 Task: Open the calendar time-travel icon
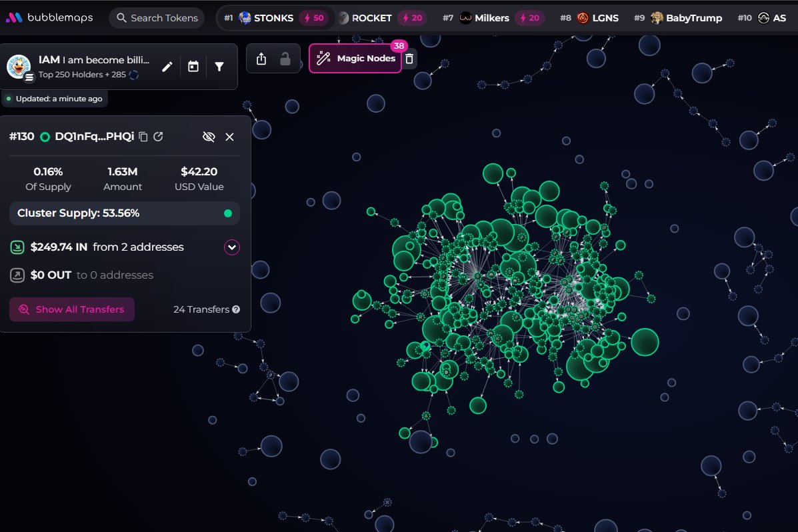193,66
